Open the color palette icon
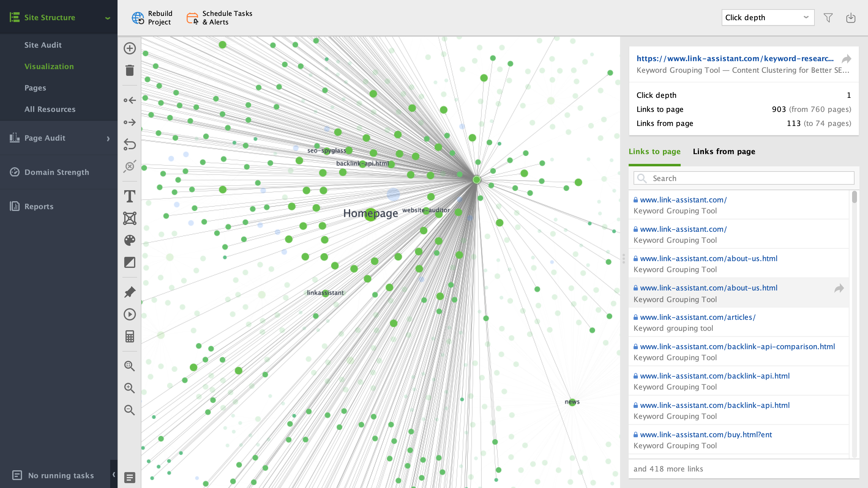 130,240
